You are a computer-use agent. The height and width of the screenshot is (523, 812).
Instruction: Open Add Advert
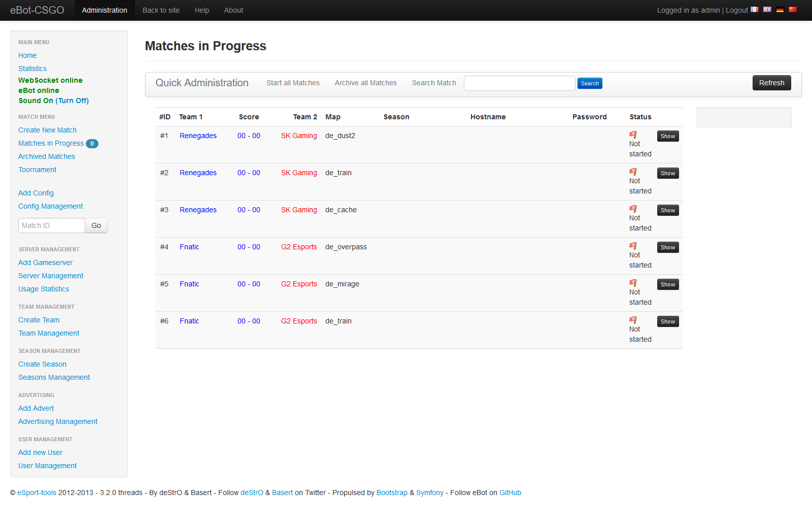(36, 408)
